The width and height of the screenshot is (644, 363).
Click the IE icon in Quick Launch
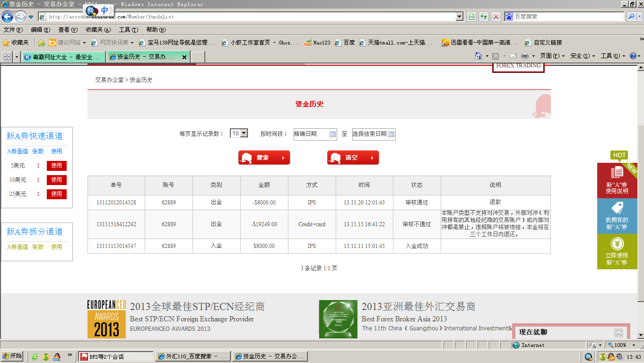pyautogui.click(x=35, y=356)
